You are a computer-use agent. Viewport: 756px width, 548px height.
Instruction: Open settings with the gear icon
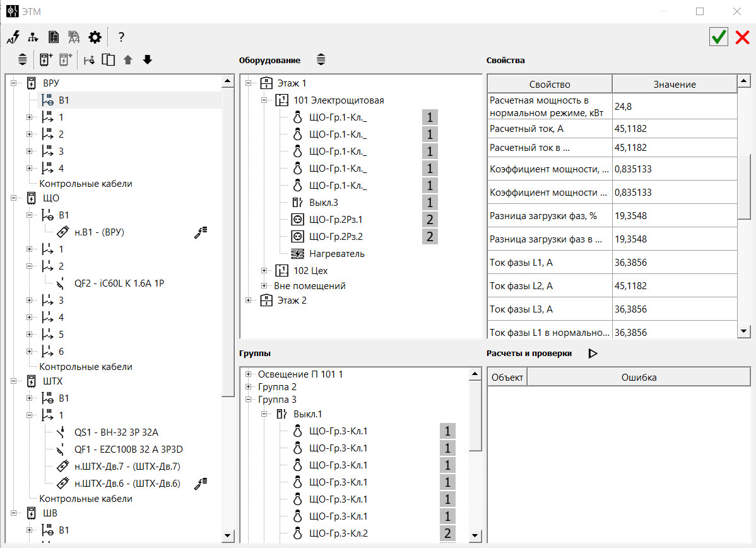(x=95, y=37)
